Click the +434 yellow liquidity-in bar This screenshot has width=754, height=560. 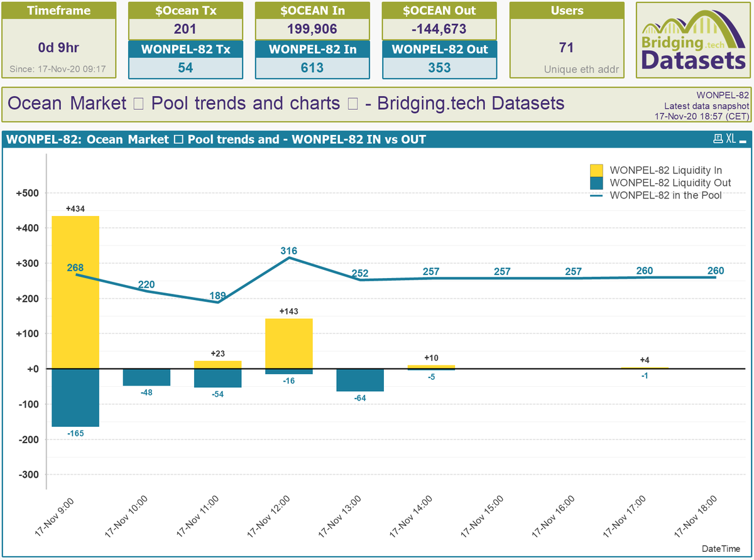click(x=75, y=292)
